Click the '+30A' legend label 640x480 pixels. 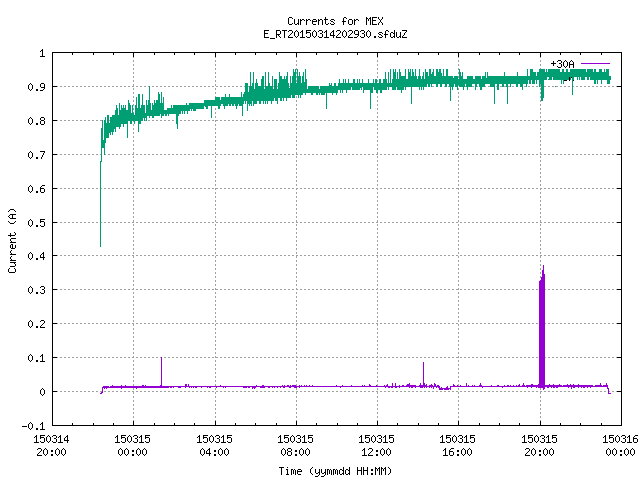pyautogui.click(x=562, y=64)
